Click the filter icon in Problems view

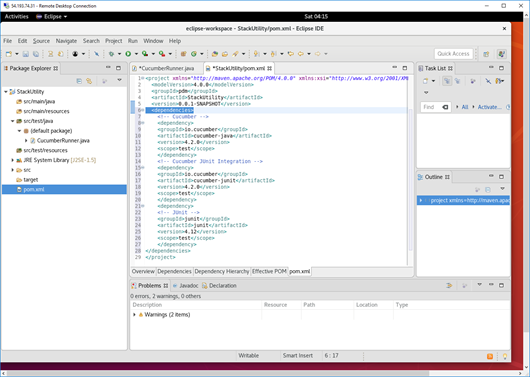point(449,286)
